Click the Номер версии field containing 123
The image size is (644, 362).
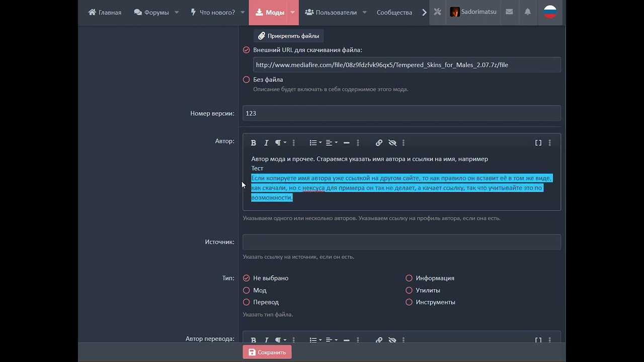coord(401,113)
